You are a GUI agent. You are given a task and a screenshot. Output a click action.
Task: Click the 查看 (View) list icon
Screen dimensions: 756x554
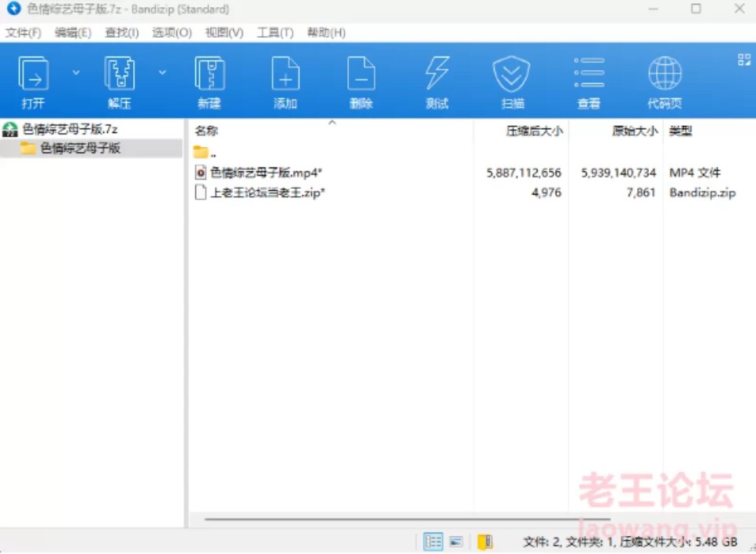(589, 72)
